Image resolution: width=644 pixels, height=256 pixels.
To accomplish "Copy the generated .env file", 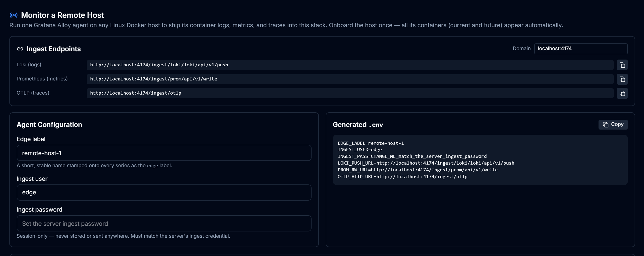I will click(613, 125).
